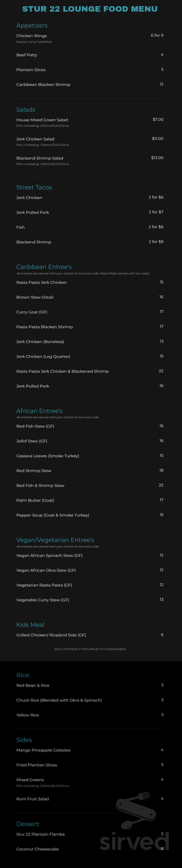Click Jollof Stew (GF) item

[x=32, y=441]
